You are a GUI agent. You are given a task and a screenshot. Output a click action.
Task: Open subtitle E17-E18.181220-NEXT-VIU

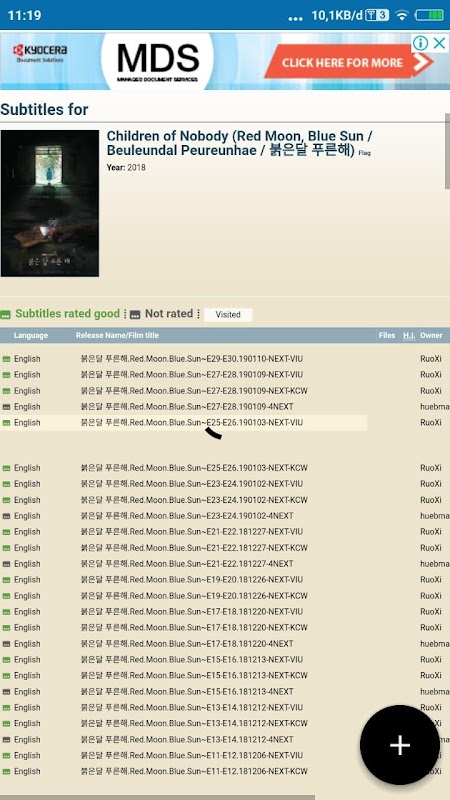click(x=192, y=611)
